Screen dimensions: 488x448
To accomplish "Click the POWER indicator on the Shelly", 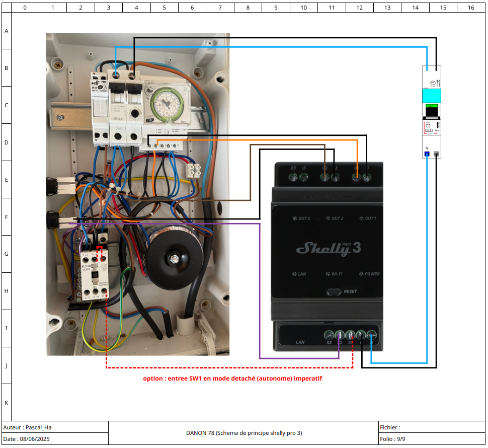I will [369, 274].
